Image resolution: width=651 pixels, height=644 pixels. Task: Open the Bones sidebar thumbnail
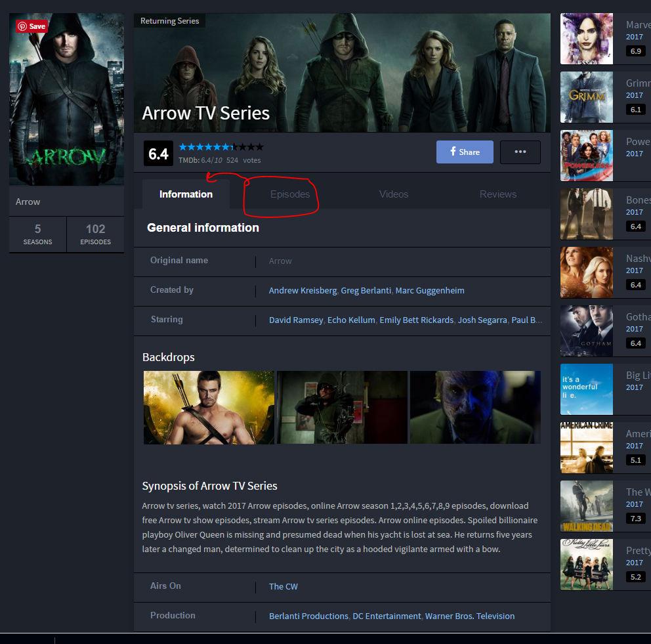tap(586, 214)
